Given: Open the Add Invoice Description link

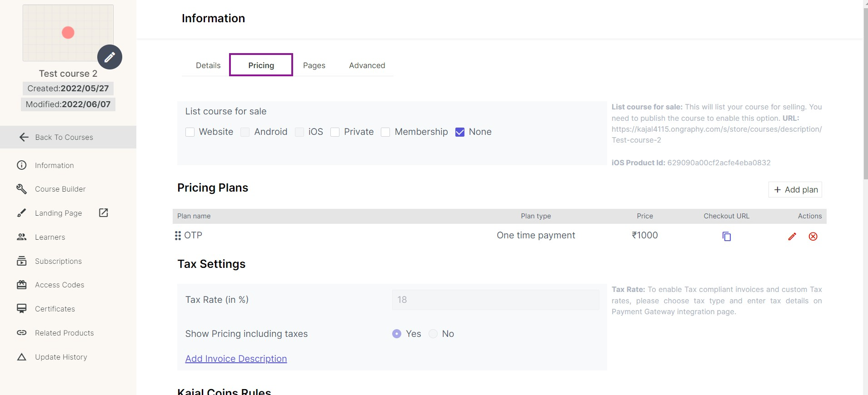Looking at the screenshot, I should pos(236,359).
